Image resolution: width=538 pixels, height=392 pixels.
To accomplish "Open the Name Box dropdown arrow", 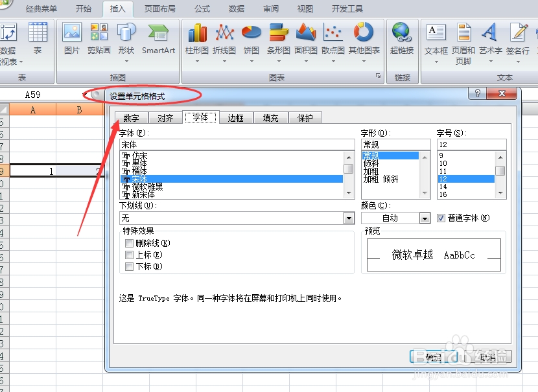I will click(x=84, y=95).
